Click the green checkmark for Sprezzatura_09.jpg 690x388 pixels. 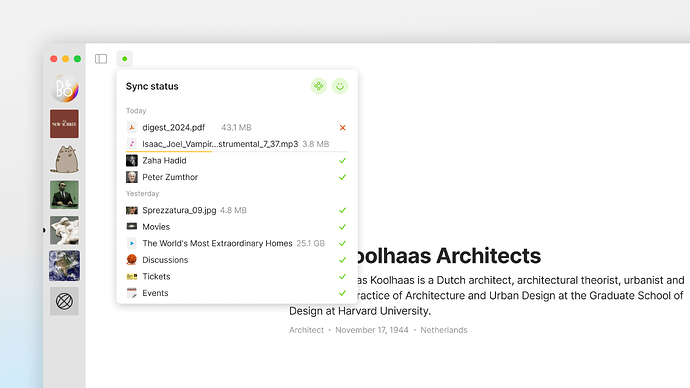tap(342, 210)
